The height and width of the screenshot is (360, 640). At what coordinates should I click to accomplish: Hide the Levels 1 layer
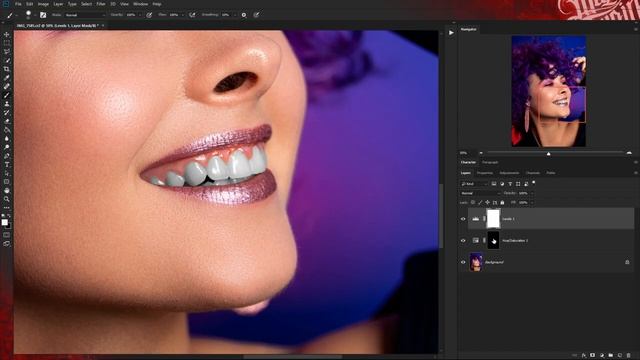pyautogui.click(x=463, y=219)
